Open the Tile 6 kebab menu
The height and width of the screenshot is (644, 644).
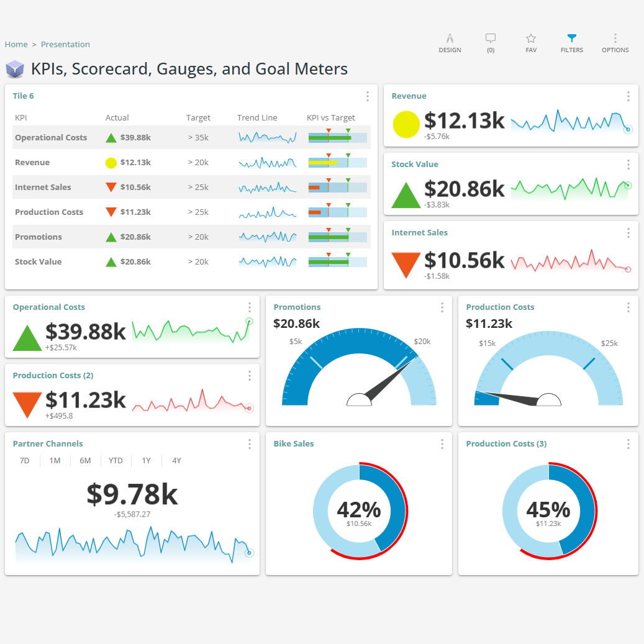368,96
